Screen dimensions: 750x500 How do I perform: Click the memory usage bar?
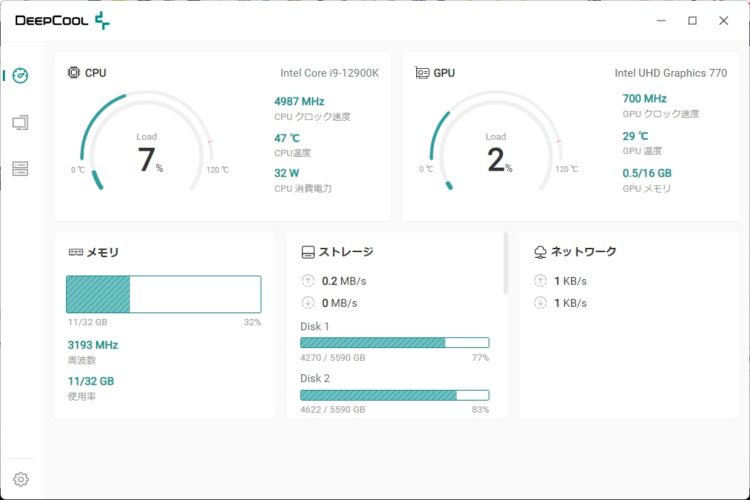(x=163, y=294)
